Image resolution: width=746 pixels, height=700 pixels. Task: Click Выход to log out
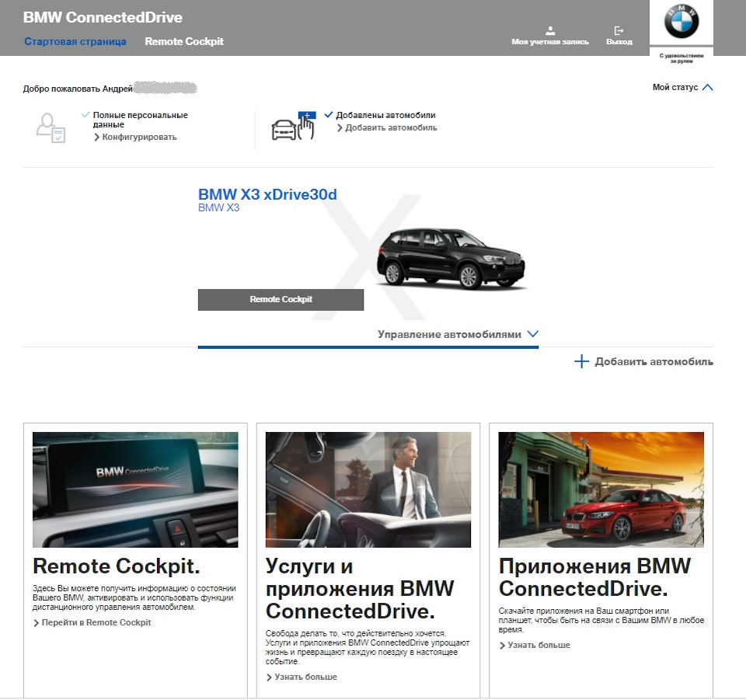(x=619, y=42)
